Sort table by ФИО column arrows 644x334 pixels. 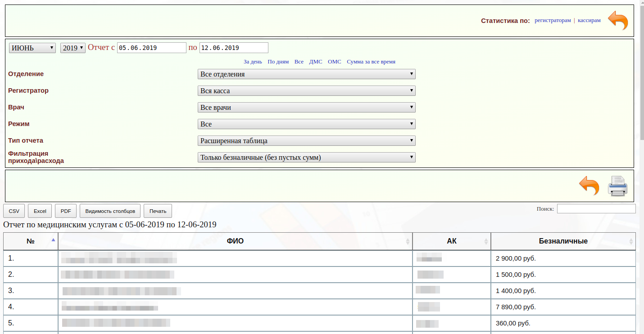[408, 241]
